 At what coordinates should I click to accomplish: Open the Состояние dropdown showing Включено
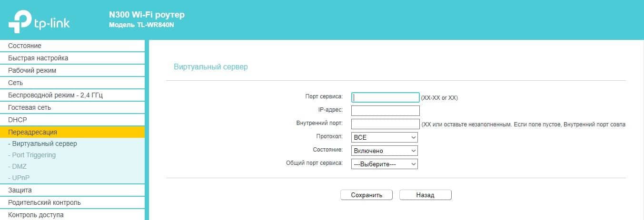[384, 151]
